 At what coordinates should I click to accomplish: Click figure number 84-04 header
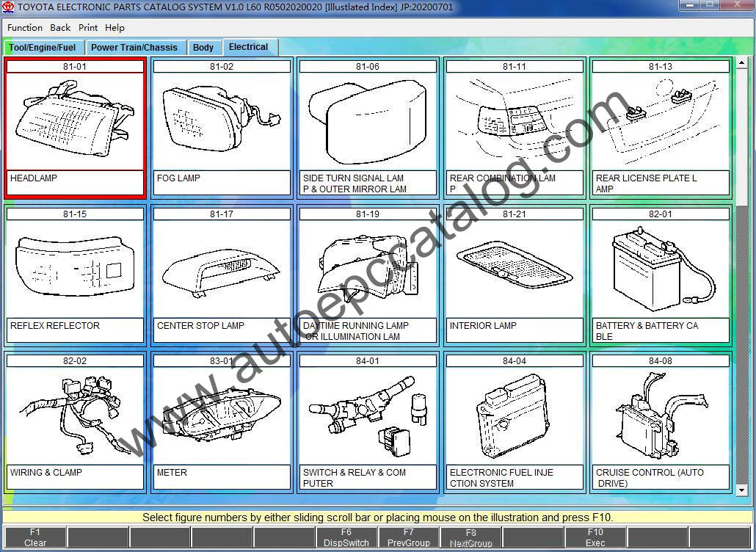515,360
